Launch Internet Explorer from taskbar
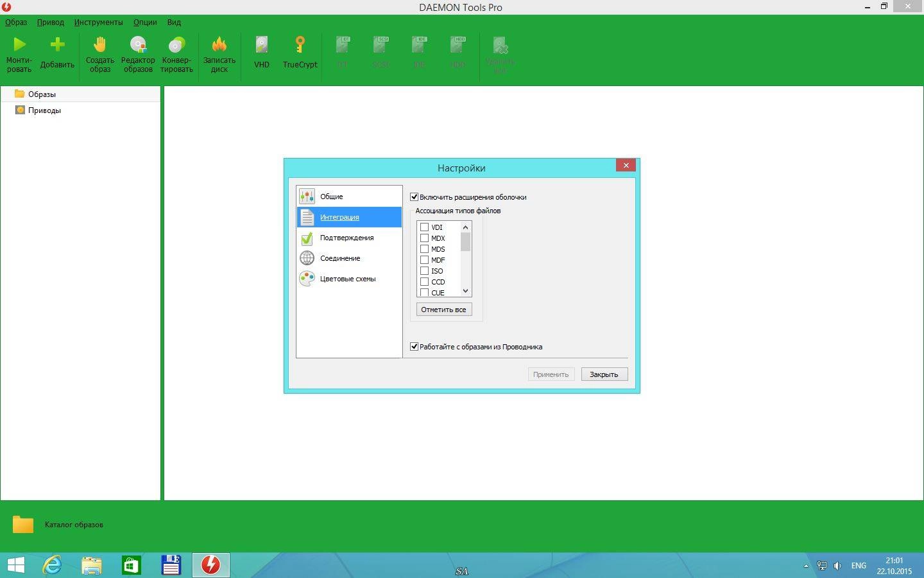The height and width of the screenshot is (578, 924). point(52,565)
